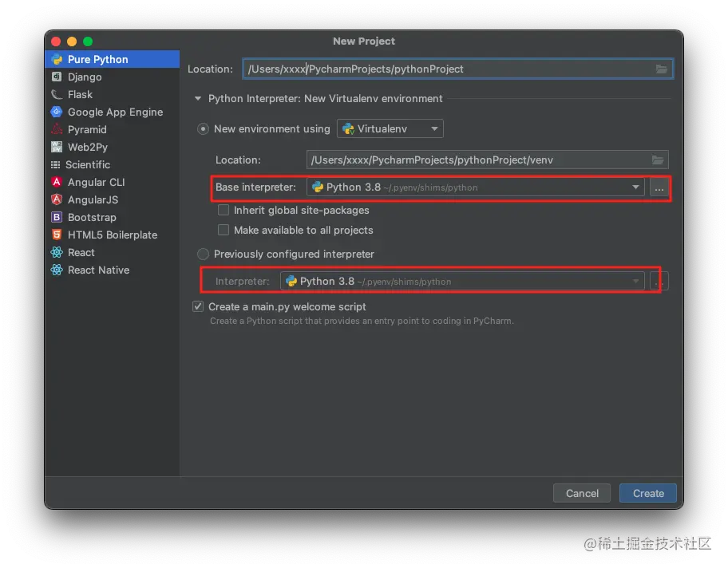Screen dimensions: 728x568
Task: Click the venv Location text field
Action: tap(488, 160)
